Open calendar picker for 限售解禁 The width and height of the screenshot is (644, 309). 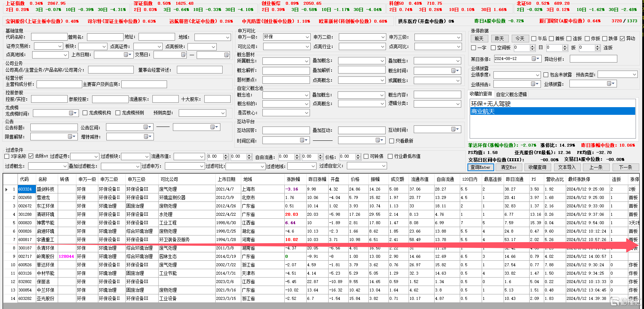point(72,136)
